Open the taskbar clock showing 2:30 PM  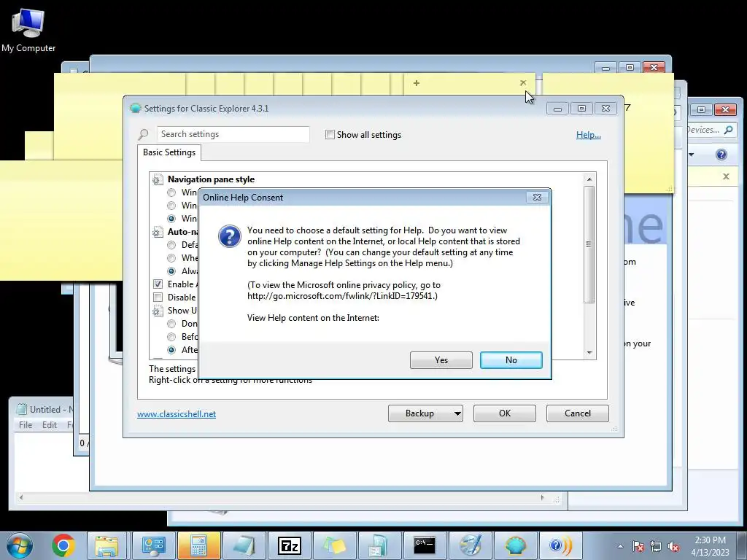710,546
